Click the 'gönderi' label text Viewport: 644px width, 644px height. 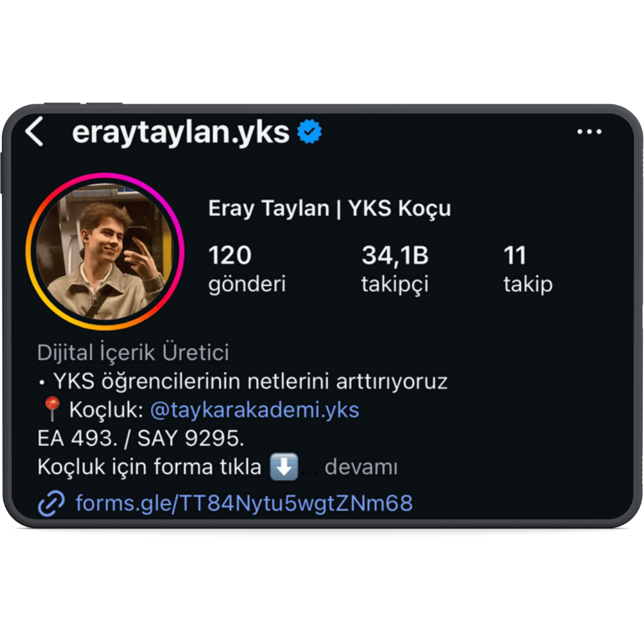pos(247,284)
